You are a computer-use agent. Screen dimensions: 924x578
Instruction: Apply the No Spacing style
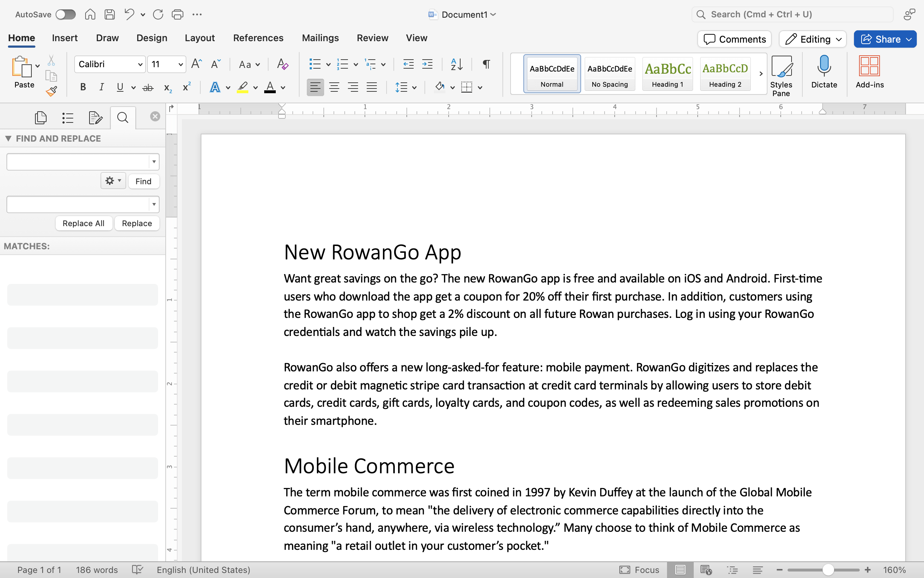(x=610, y=74)
